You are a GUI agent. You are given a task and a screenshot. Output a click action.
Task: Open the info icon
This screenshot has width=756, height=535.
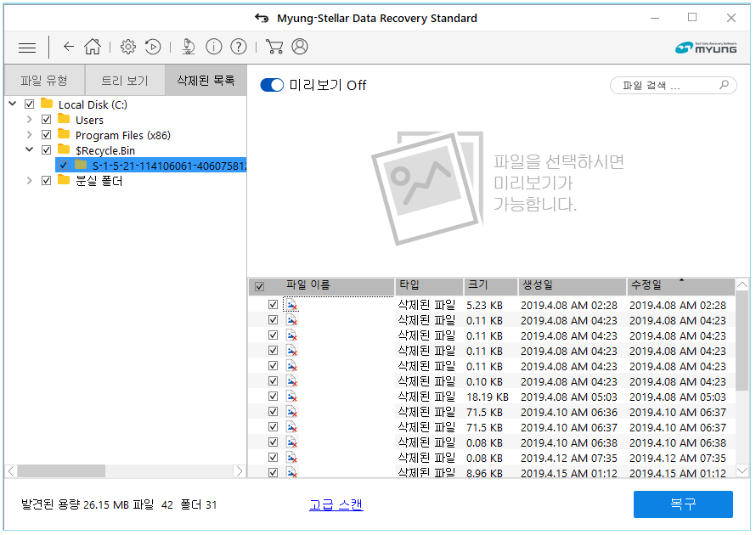pyautogui.click(x=213, y=46)
